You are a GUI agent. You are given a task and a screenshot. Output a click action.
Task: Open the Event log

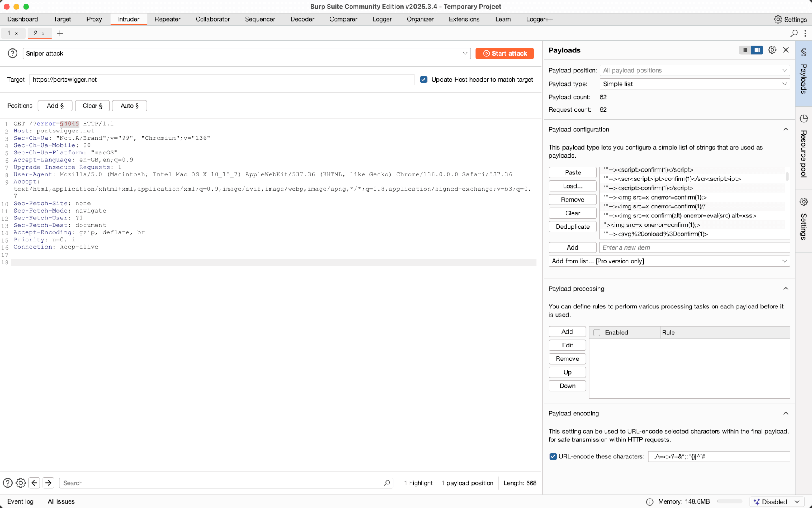coord(20,501)
